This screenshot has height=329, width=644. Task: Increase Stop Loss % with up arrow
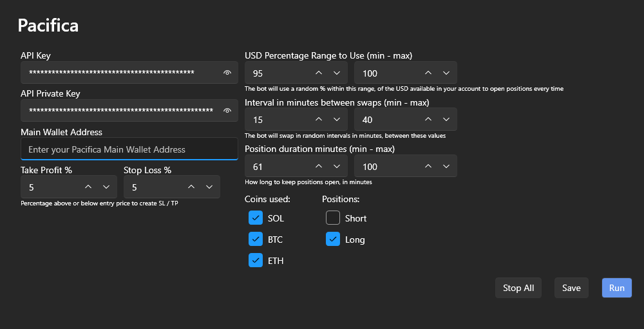(191, 187)
